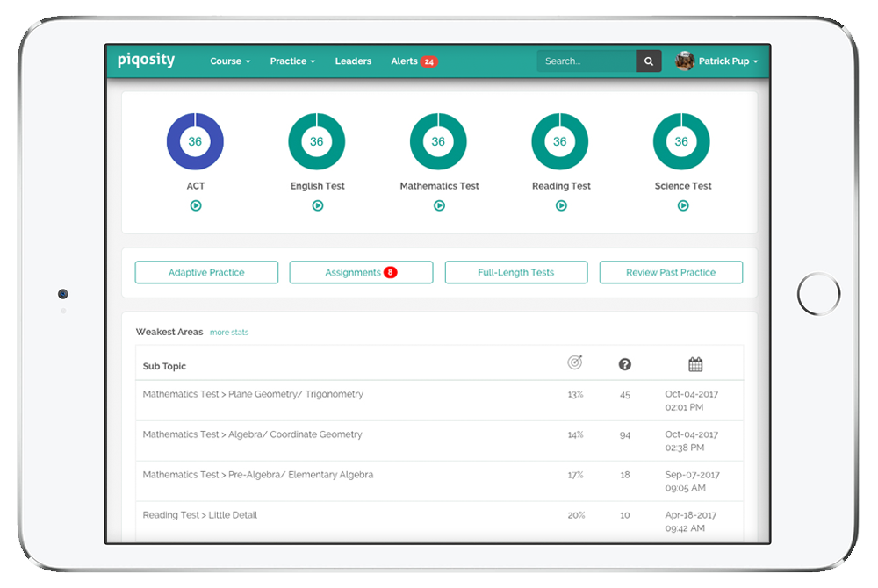Viewport: 878px width, 588px height.
Task: Go to the Leaders page
Action: point(353,61)
